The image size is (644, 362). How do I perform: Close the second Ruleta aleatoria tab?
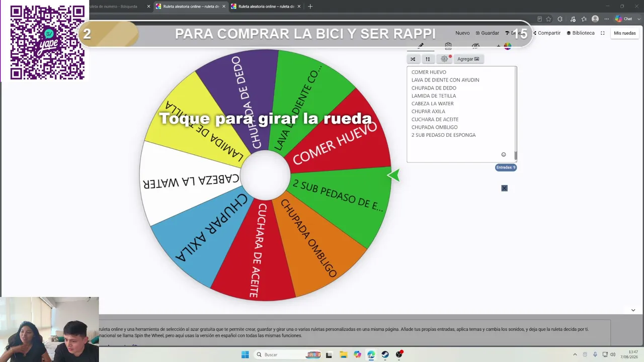tap(299, 7)
